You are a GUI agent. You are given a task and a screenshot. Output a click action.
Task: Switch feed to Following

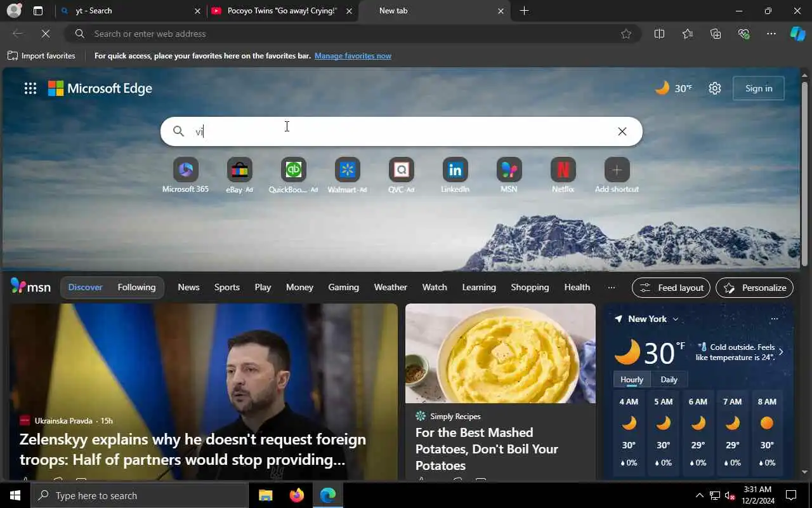click(136, 287)
